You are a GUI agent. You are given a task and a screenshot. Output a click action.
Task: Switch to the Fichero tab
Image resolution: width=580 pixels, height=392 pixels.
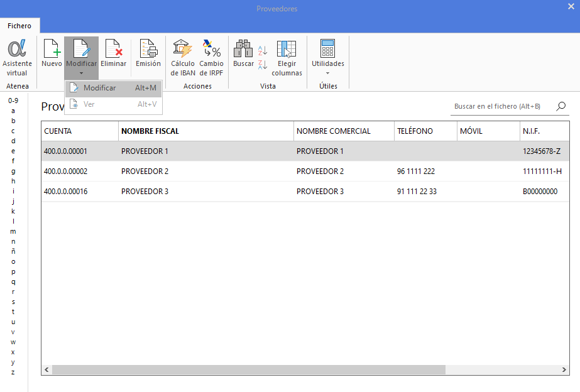[19, 26]
